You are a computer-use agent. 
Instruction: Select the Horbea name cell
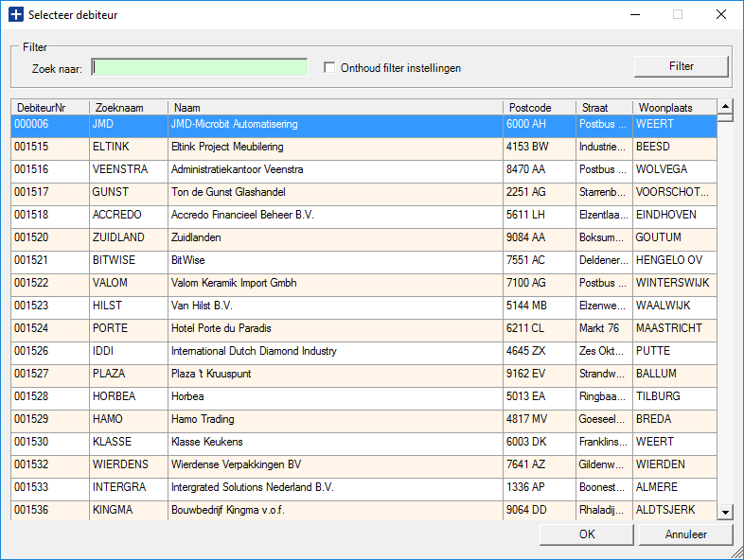coord(335,399)
